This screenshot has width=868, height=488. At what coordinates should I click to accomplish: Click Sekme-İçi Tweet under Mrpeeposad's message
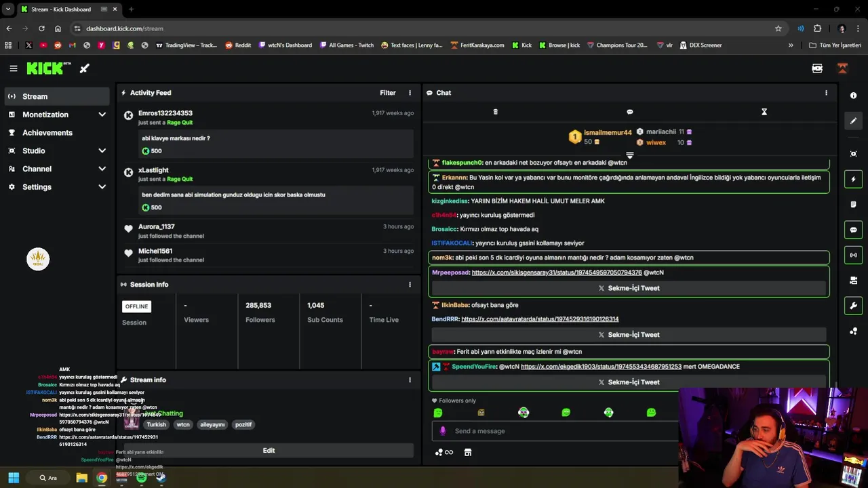point(629,288)
